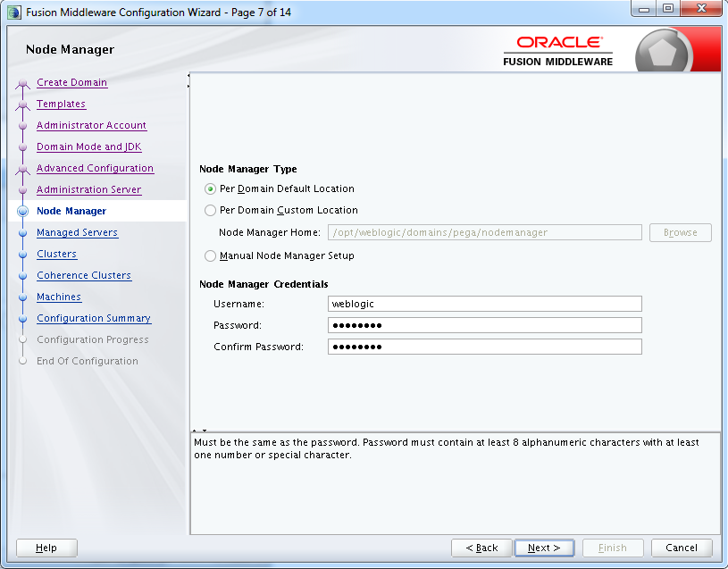Choose Manual Node Manager Setup option

point(210,255)
